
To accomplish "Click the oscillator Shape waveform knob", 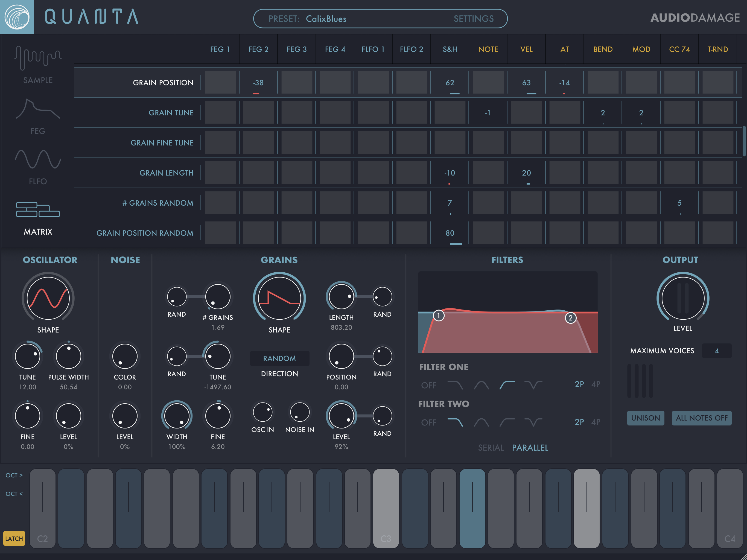I will (x=48, y=298).
